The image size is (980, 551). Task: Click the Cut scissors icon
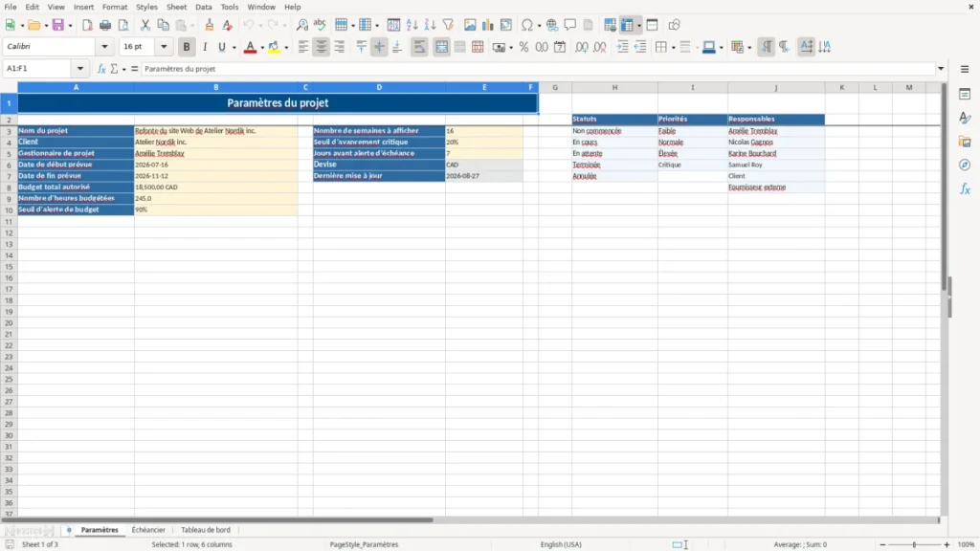point(145,25)
